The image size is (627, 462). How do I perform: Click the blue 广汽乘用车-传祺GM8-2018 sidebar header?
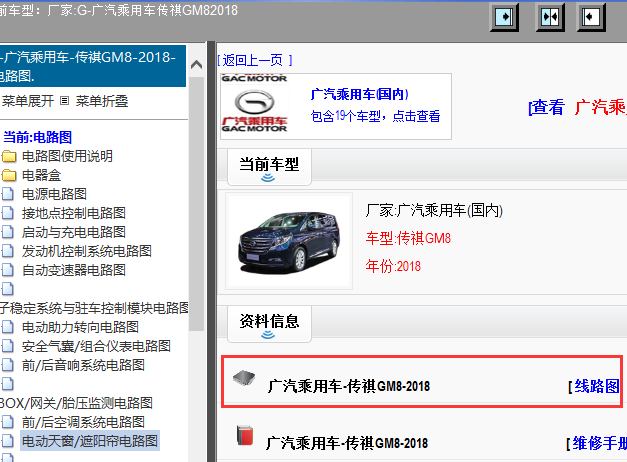coord(93,66)
